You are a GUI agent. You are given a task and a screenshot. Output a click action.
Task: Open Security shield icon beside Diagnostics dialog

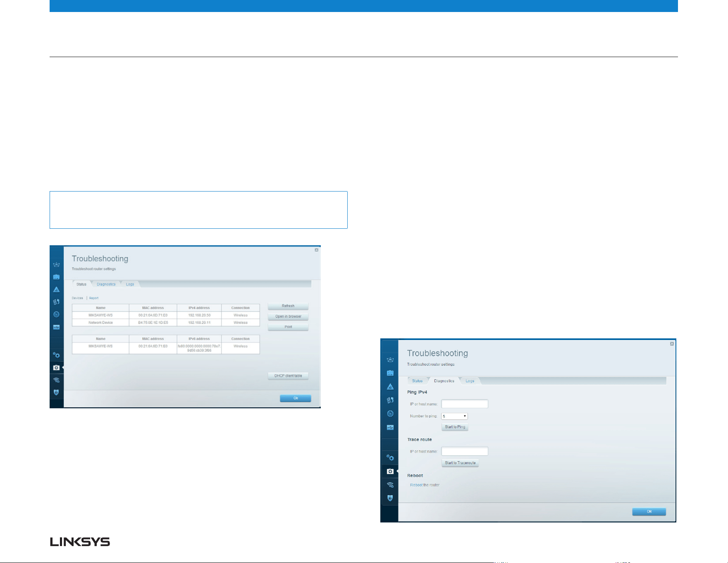[x=390, y=498]
